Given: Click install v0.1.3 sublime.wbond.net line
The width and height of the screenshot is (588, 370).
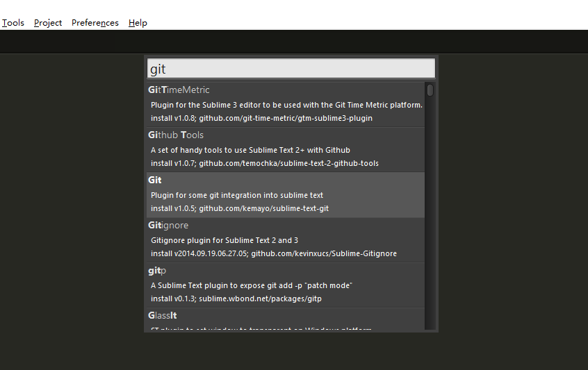Looking at the screenshot, I should click(x=236, y=298).
